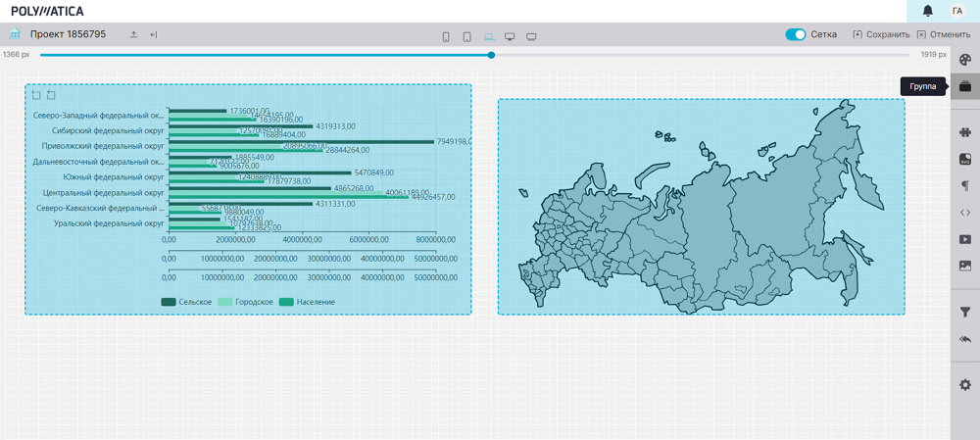Insert an HTML code block element
The height and width of the screenshot is (440, 980).
(x=965, y=213)
